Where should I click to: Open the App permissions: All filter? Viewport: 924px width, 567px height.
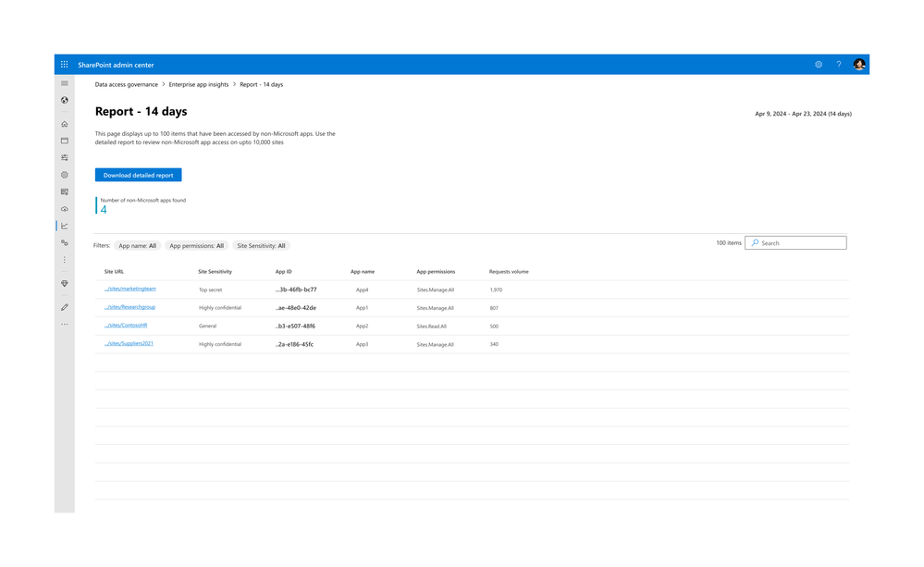196,246
